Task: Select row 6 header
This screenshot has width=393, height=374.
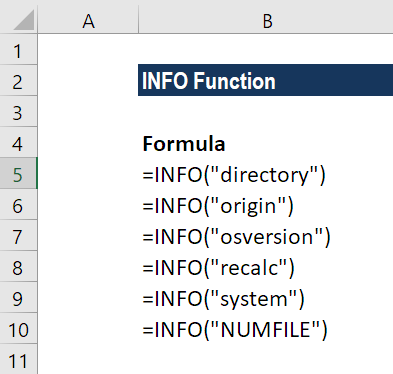Action: [x=19, y=204]
